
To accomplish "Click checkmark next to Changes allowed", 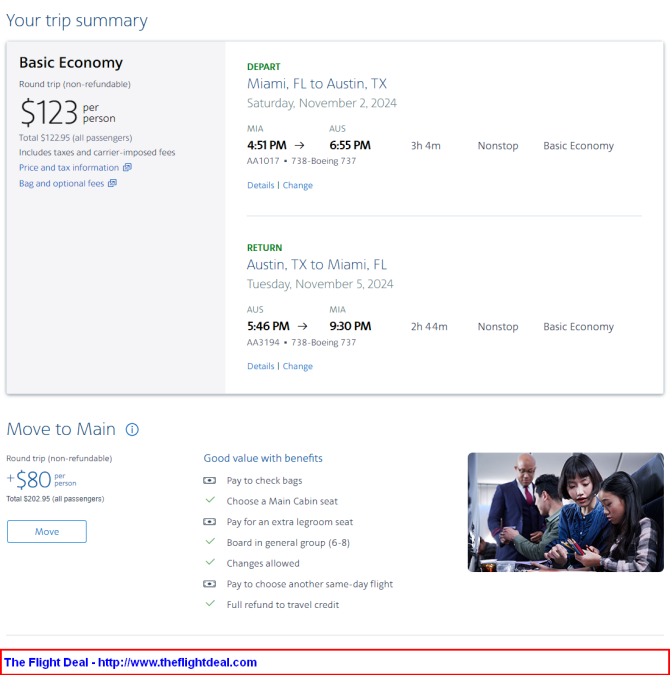I will coord(210,562).
